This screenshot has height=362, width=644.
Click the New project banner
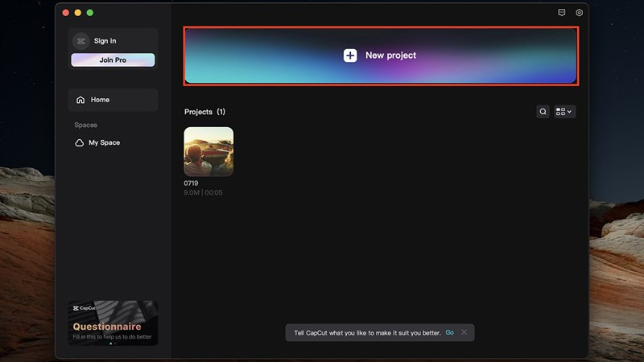(x=451, y=56)
